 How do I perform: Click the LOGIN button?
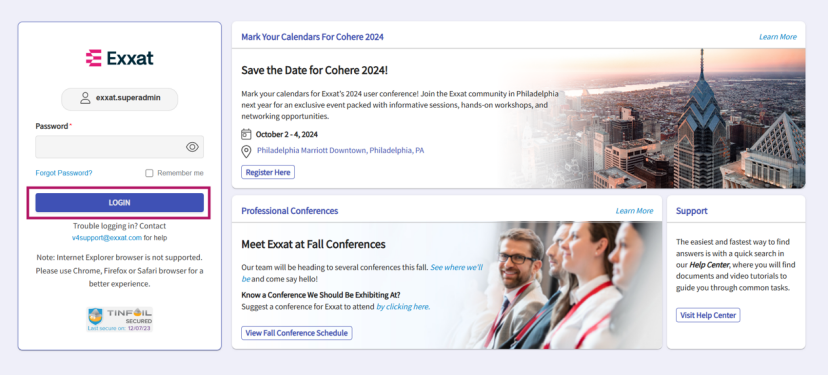[119, 202]
